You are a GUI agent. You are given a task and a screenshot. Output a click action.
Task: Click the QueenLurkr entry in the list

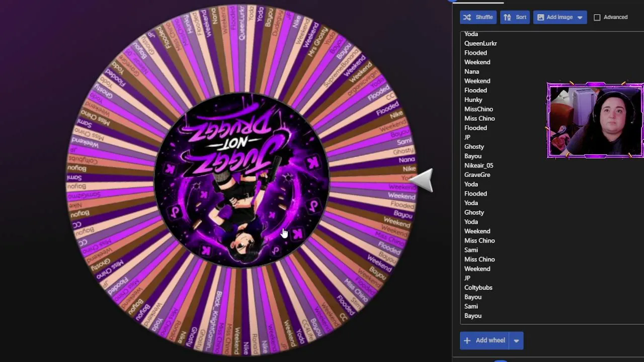480,43
